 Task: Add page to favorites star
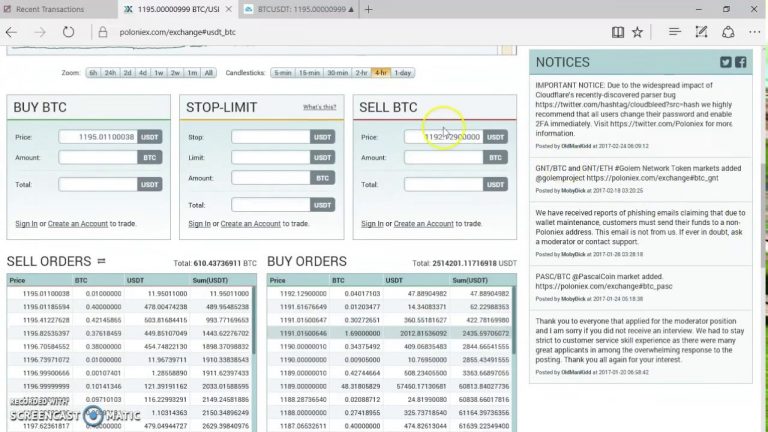tap(637, 32)
